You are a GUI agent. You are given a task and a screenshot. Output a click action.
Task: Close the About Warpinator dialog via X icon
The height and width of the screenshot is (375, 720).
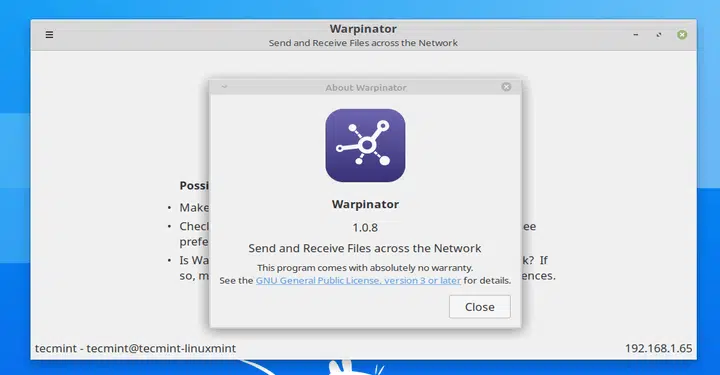[x=506, y=87]
